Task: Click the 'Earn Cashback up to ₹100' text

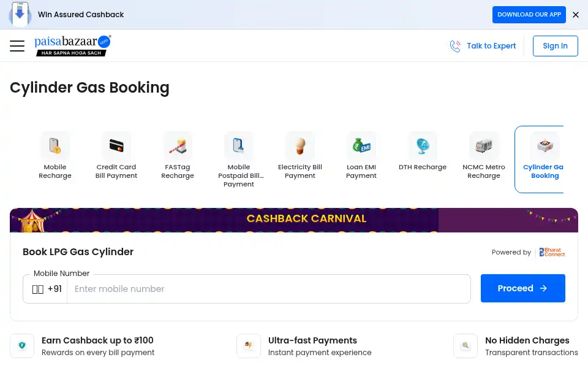Action: pos(97,340)
